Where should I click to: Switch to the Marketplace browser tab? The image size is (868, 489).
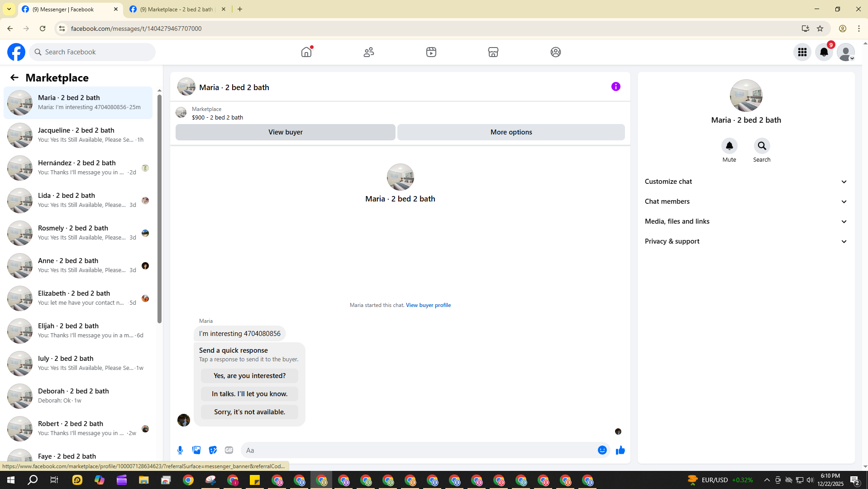tap(177, 9)
